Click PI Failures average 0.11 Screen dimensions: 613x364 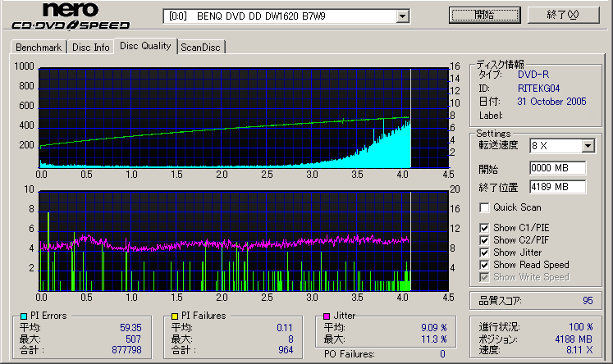pyautogui.click(x=285, y=328)
